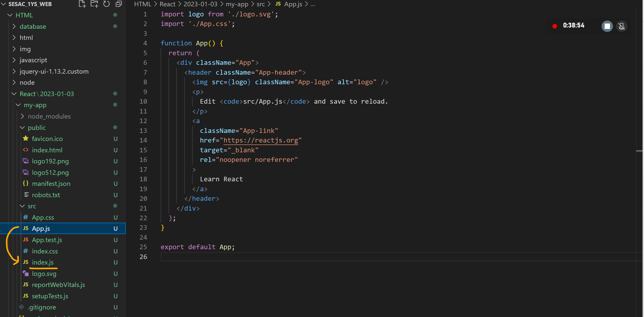Refresh the explorer file tree
The height and width of the screenshot is (317, 644).
click(106, 4)
